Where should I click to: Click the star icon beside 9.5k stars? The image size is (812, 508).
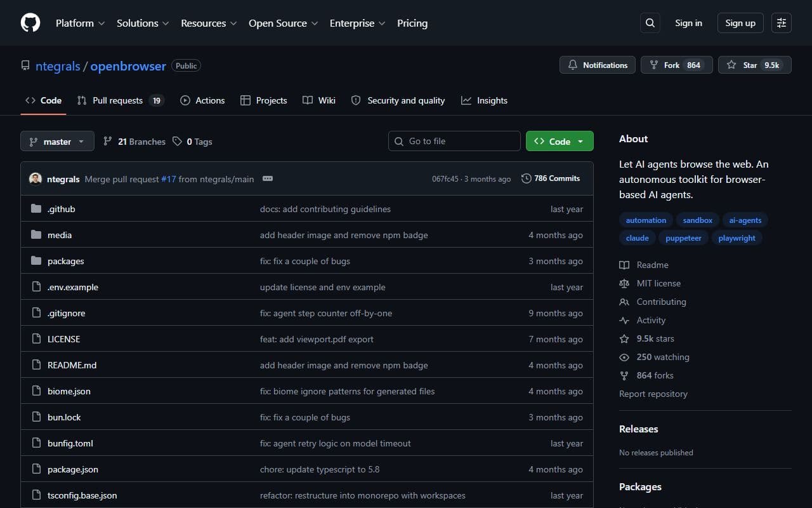click(624, 338)
